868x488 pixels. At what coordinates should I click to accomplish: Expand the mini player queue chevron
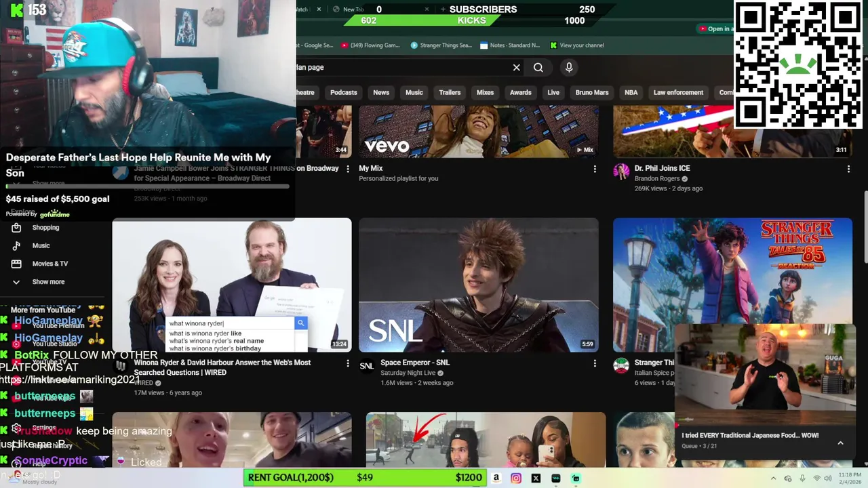pyautogui.click(x=840, y=443)
